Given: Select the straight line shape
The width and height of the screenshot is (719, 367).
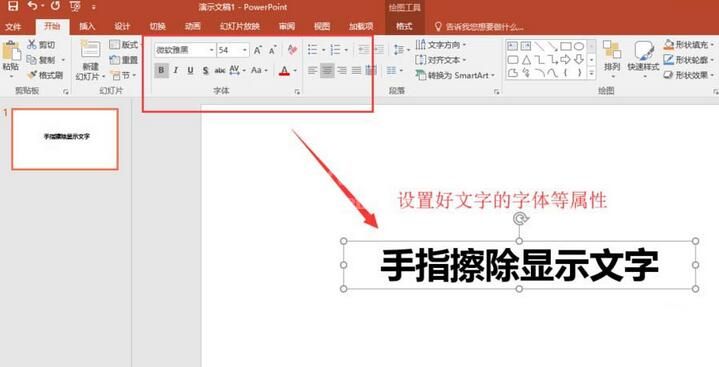Looking at the screenshot, I should click(x=539, y=46).
